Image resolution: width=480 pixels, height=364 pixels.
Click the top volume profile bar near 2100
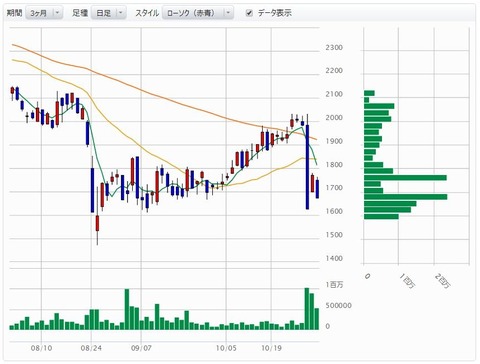(369, 93)
